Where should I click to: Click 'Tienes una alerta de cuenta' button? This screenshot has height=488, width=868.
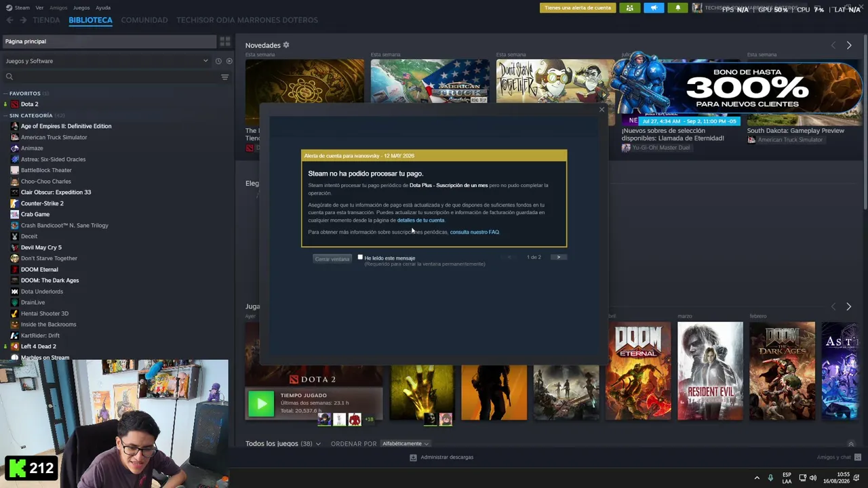point(578,8)
